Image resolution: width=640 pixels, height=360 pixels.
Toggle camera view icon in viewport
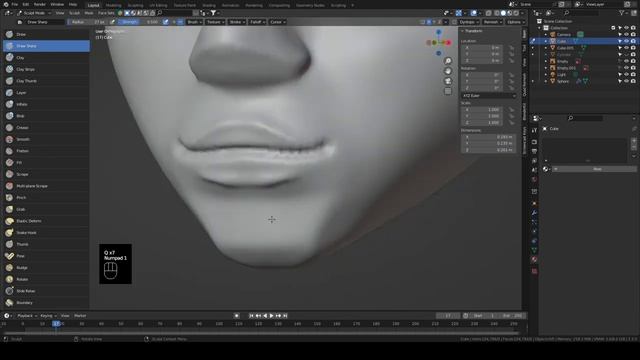coord(448,81)
